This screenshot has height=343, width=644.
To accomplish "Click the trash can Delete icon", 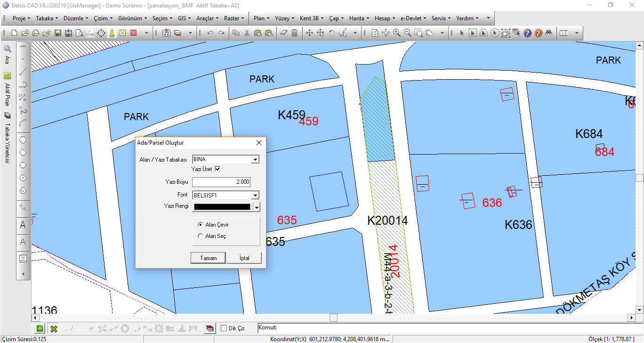I will [x=294, y=33].
